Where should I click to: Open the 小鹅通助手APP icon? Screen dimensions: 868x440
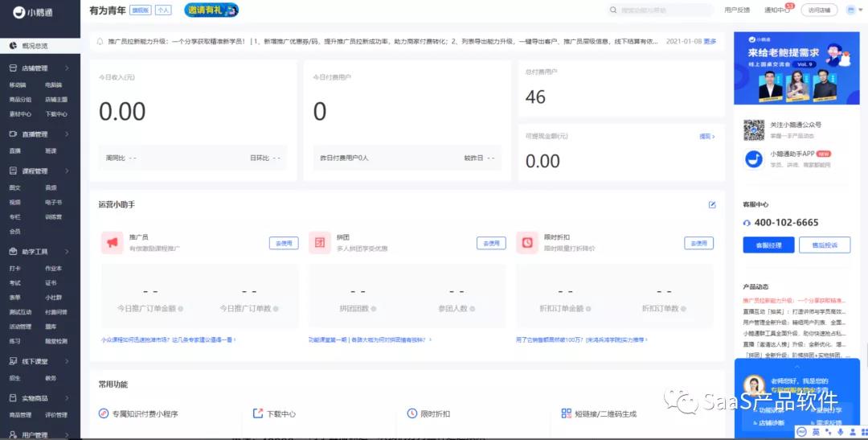coord(753,158)
